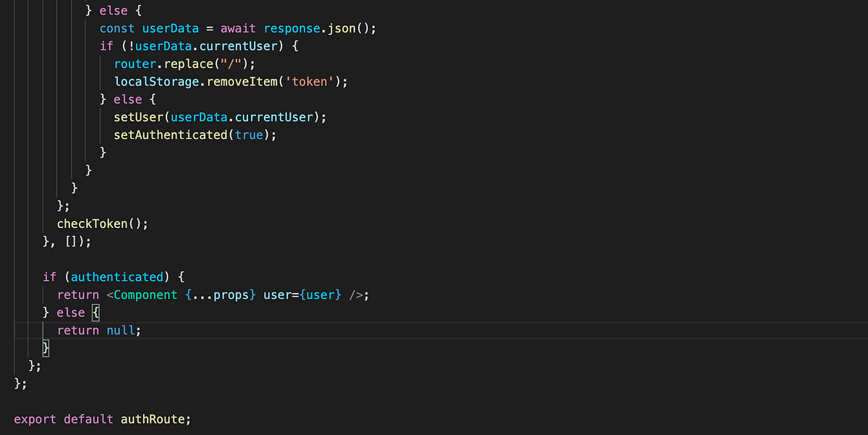Click the Component JSX tag
Image resolution: width=868 pixels, height=435 pixels.
pyautogui.click(x=145, y=295)
